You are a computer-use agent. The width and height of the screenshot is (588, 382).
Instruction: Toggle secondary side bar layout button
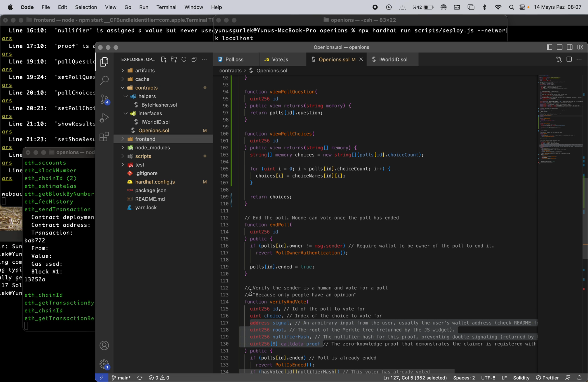click(570, 47)
